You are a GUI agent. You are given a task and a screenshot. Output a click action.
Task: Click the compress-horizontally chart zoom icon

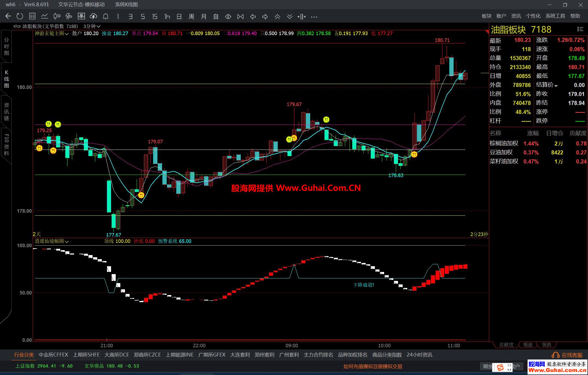pos(240,17)
